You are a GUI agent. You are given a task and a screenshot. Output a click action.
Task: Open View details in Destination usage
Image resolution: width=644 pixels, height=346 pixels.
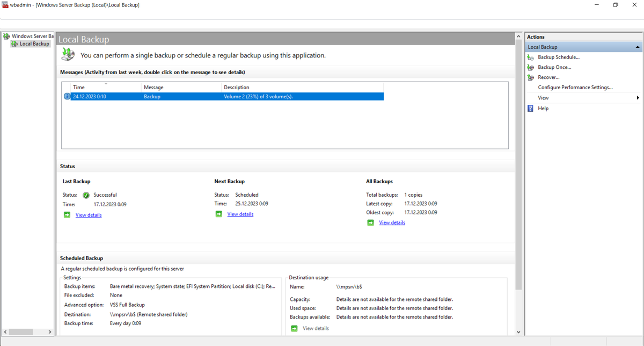316,328
